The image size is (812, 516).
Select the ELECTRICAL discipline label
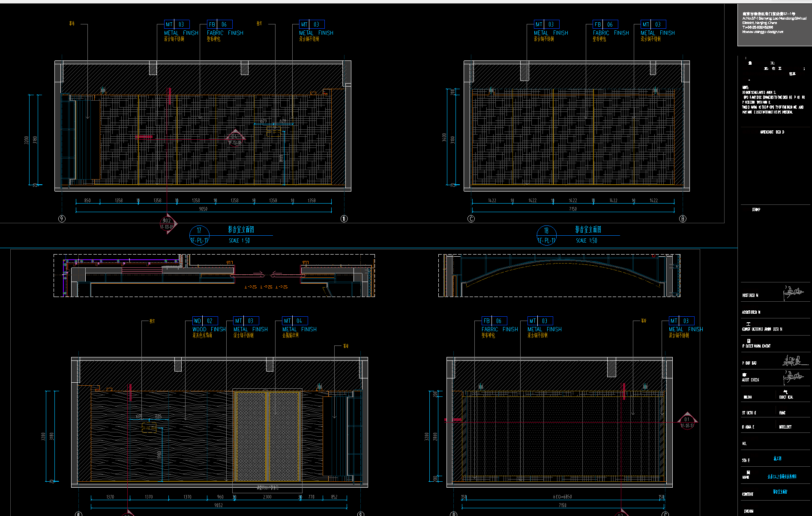786,397
